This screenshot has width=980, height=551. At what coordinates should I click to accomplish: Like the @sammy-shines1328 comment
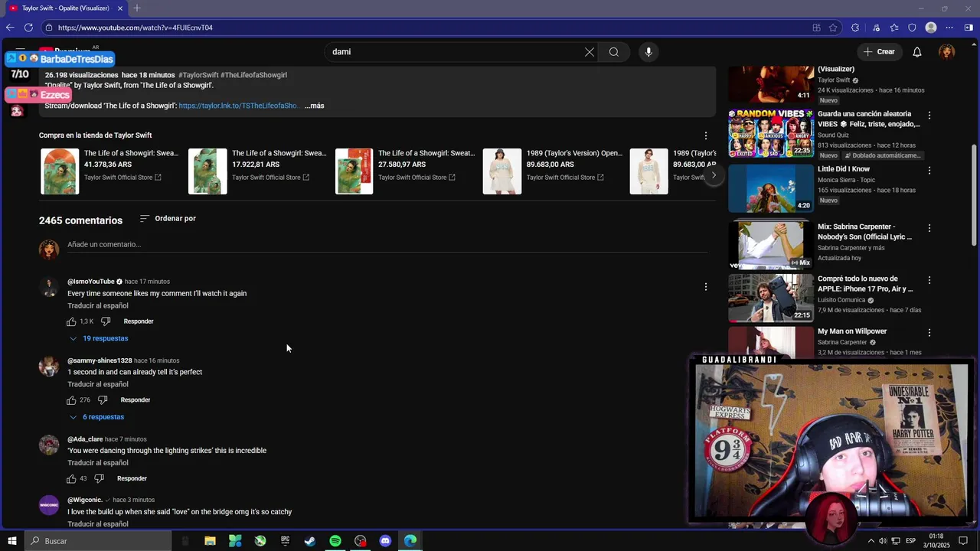point(72,400)
